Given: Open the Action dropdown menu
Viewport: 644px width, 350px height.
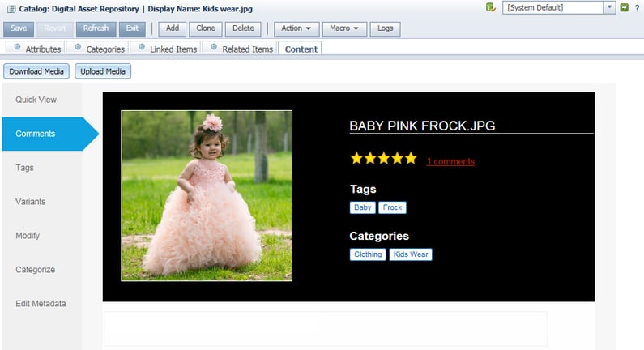Looking at the screenshot, I should pyautogui.click(x=298, y=28).
